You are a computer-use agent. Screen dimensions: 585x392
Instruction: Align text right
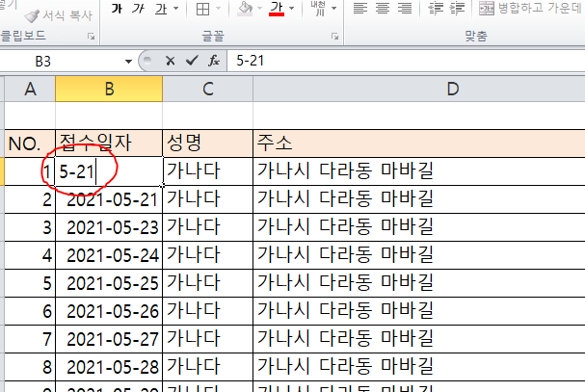[x=405, y=9]
